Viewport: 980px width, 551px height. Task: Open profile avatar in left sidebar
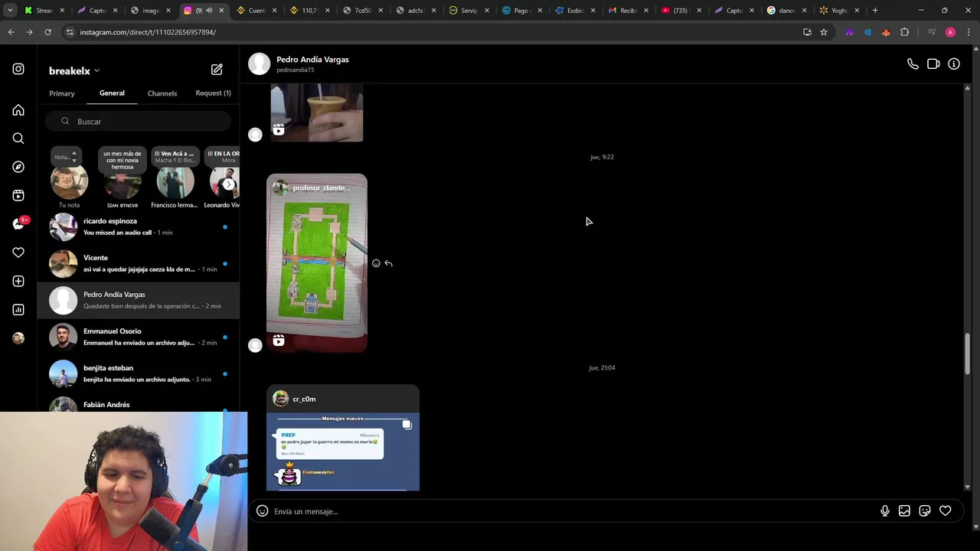[18, 337]
